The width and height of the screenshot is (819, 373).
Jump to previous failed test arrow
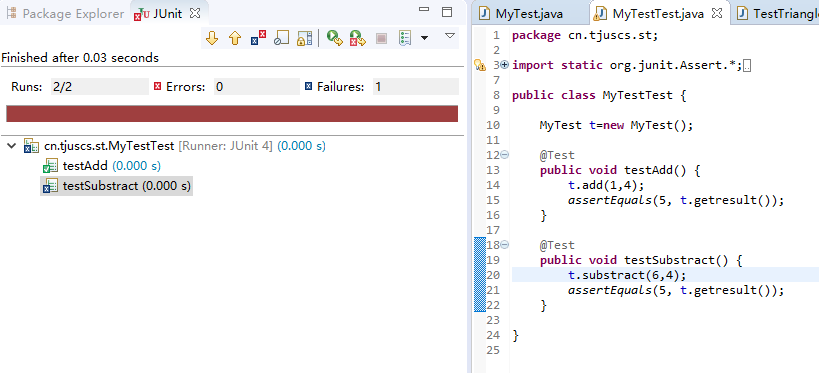[235, 38]
